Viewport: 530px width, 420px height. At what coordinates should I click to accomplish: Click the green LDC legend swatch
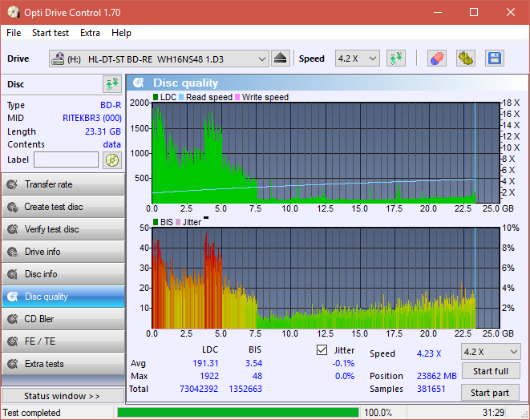click(156, 97)
